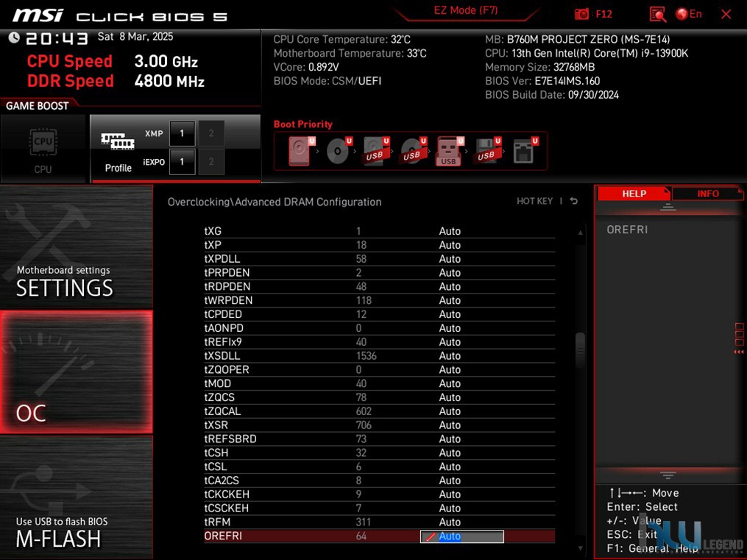Select optical disc boot device icon
Screen dimensions: 747x560
pyautogui.click(x=339, y=150)
